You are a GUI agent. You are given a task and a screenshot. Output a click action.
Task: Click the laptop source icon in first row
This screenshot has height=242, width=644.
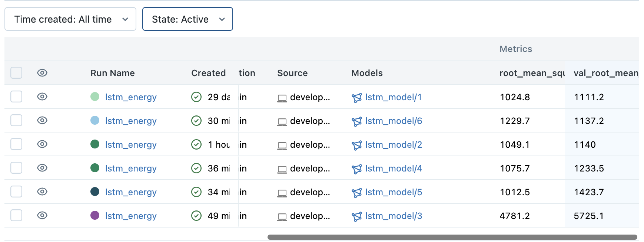pyautogui.click(x=282, y=98)
